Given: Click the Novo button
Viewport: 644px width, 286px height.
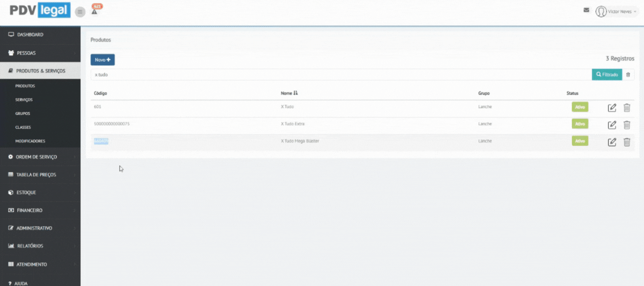Looking at the screenshot, I should [x=102, y=60].
